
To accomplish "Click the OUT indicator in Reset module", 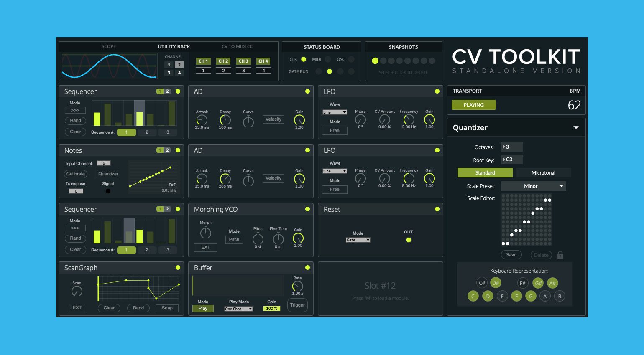I will (409, 240).
